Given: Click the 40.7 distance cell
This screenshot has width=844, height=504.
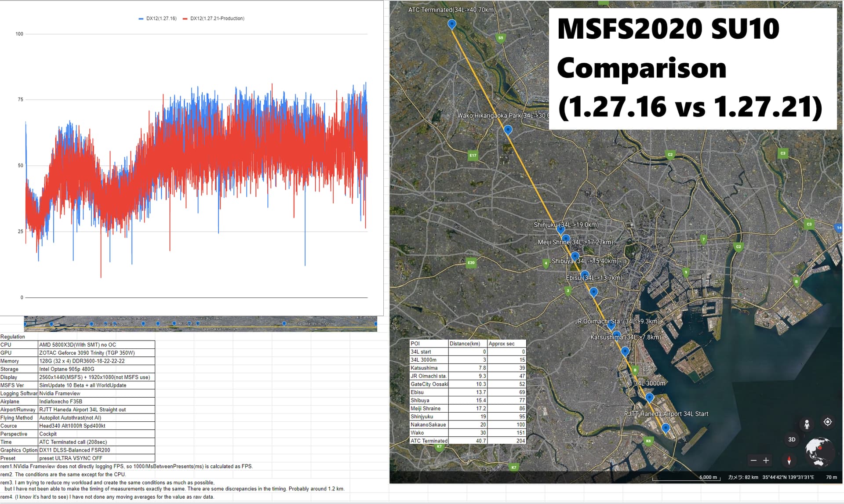Looking at the screenshot, I should [x=468, y=441].
